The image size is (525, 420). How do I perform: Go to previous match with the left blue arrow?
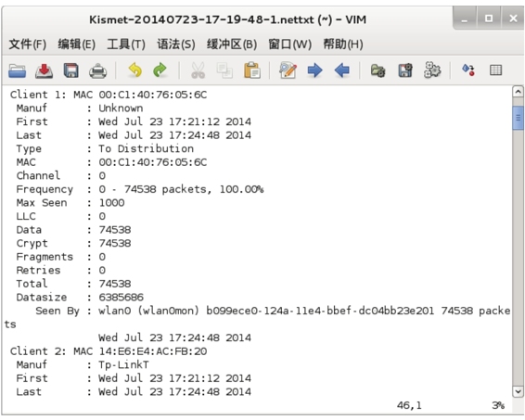click(x=342, y=70)
